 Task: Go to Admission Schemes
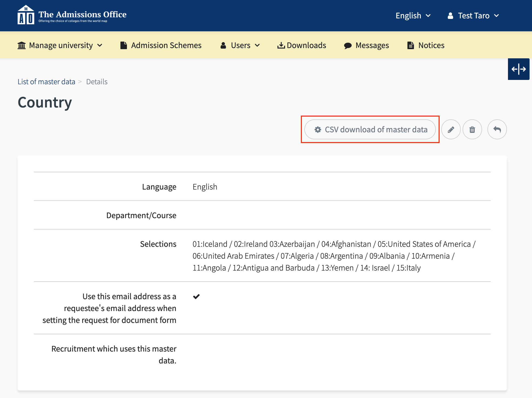click(161, 45)
